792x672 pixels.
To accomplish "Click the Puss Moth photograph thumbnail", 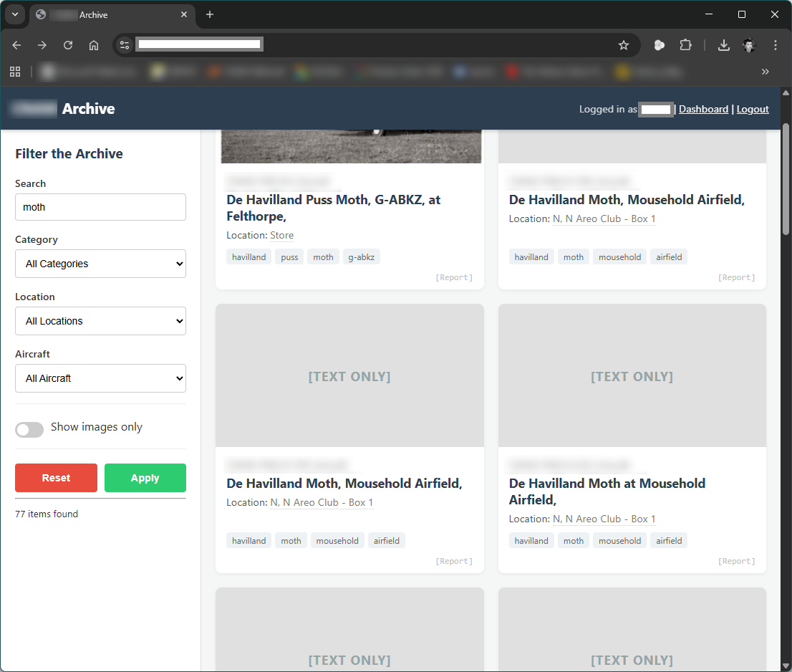I will (351, 146).
